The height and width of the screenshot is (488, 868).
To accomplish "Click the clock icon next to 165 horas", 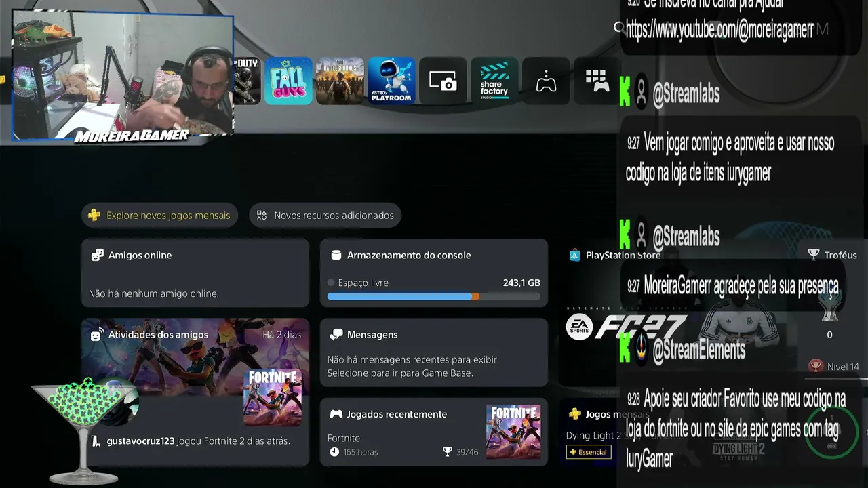I will 334,452.
